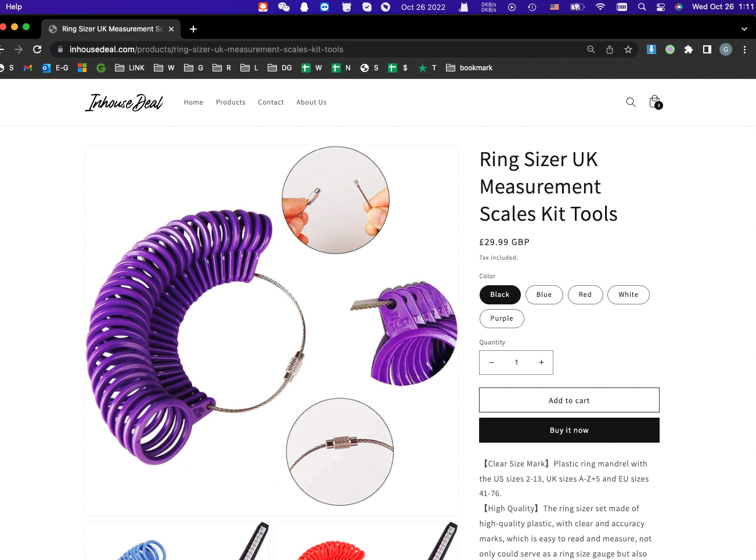Image resolution: width=756 pixels, height=560 pixels.
Task: Click the share icon in address bar
Action: click(610, 49)
